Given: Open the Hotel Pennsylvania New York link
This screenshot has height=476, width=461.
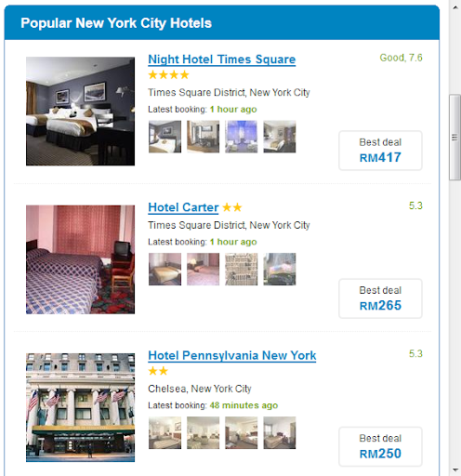Looking at the screenshot, I should [x=232, y=355].
